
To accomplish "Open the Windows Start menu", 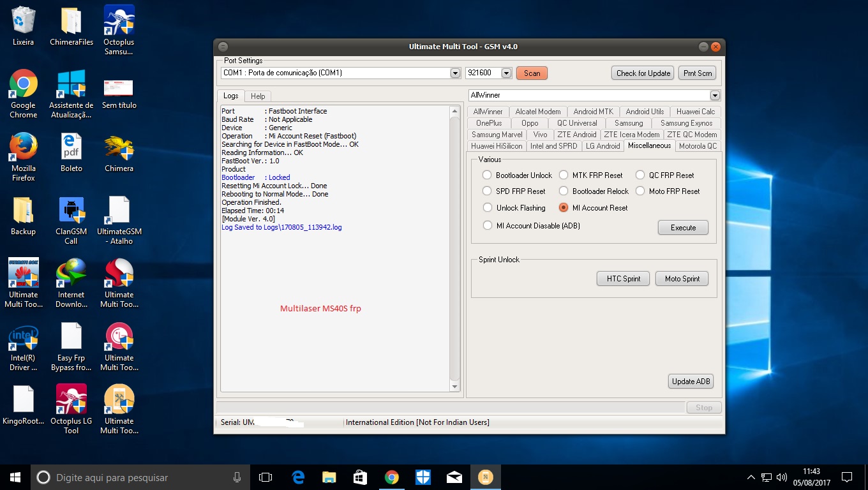I will pyautogui.click(x=15, y=477).
